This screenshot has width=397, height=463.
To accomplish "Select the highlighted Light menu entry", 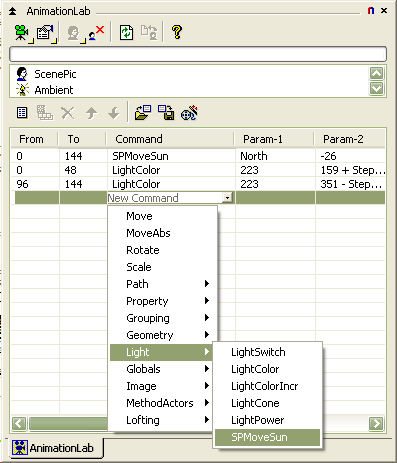I will click(161, 352).
